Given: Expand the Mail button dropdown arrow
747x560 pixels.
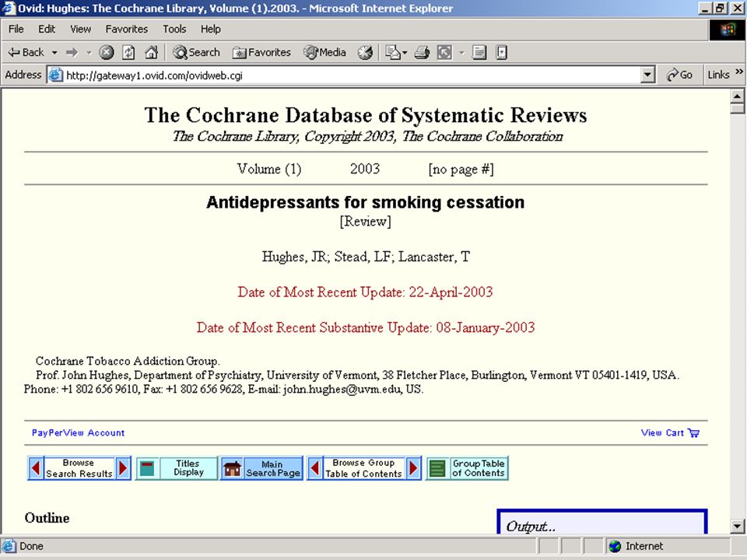Looking at the screenshot, I should point(405,52).
